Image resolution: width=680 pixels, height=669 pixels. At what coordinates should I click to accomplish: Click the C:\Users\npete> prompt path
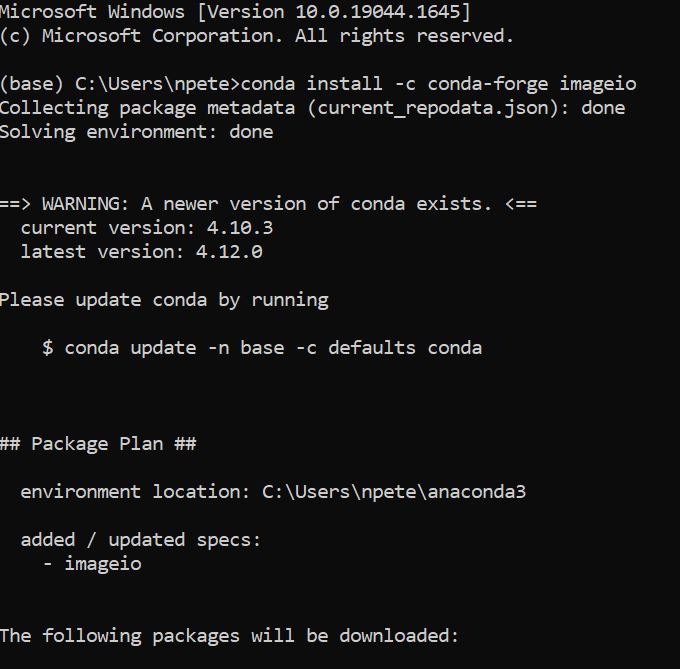(158, 83)
